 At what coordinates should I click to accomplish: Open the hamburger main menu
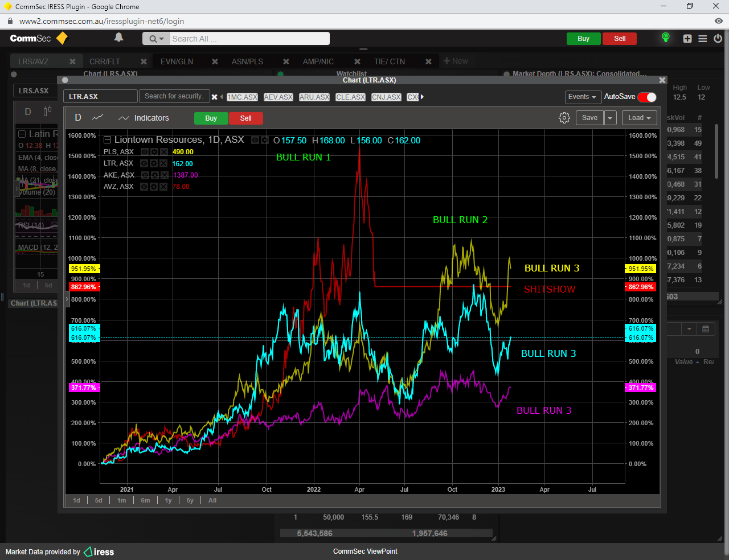[703, 39]
